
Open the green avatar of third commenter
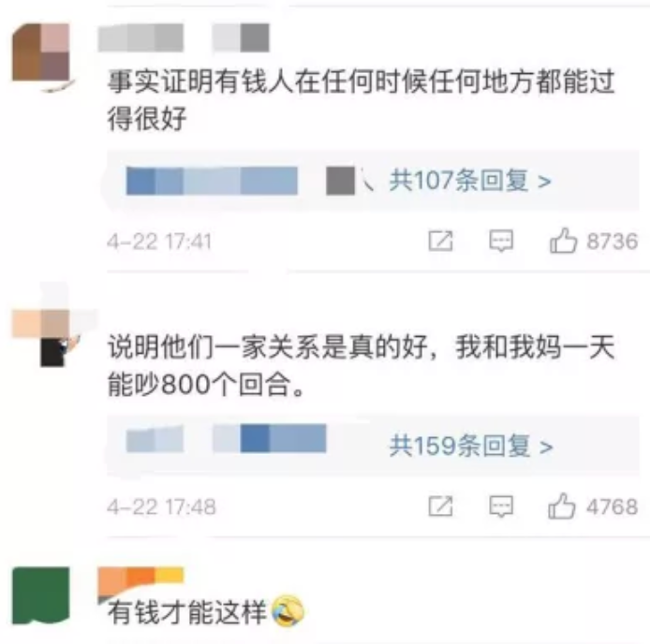[41, 595]
